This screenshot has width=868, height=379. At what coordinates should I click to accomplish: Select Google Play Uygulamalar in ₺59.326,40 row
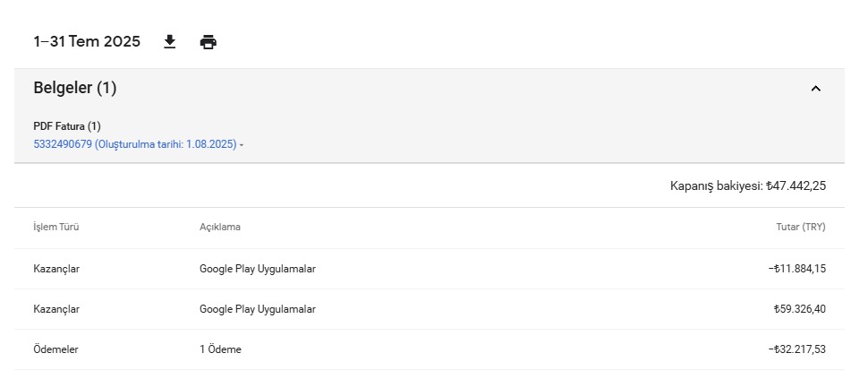point(258,309)
